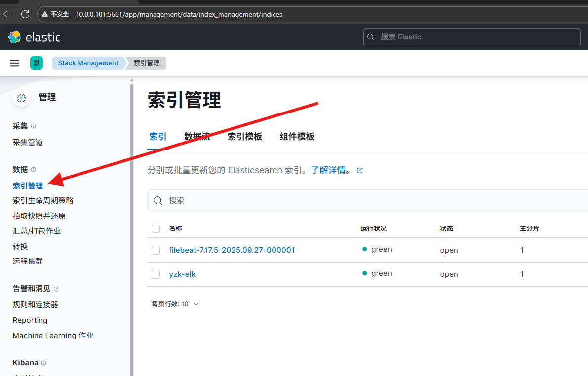The height and width of the screenshot is (376, 588).
Task: Click the Elastic logo
Action: (35, 37)
